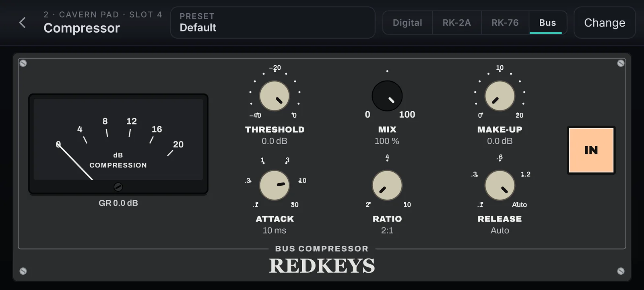Image resolution: width=644 pixels, height=290 pixels.
Task: Click the Threshold 0.0 dB value
Action: click(275, 141)
